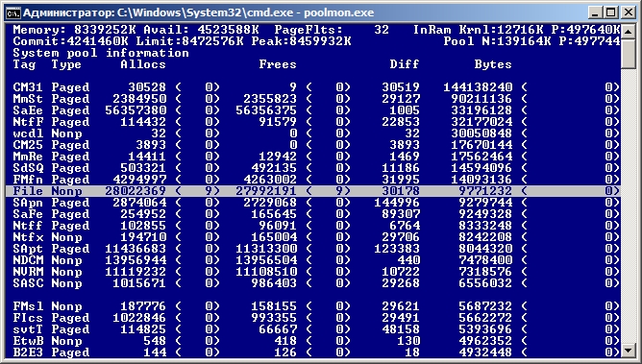Viewport: 642px width, 364px height.
Task: Click the 'System pool information' heading
Action: [x=101, y=53]
